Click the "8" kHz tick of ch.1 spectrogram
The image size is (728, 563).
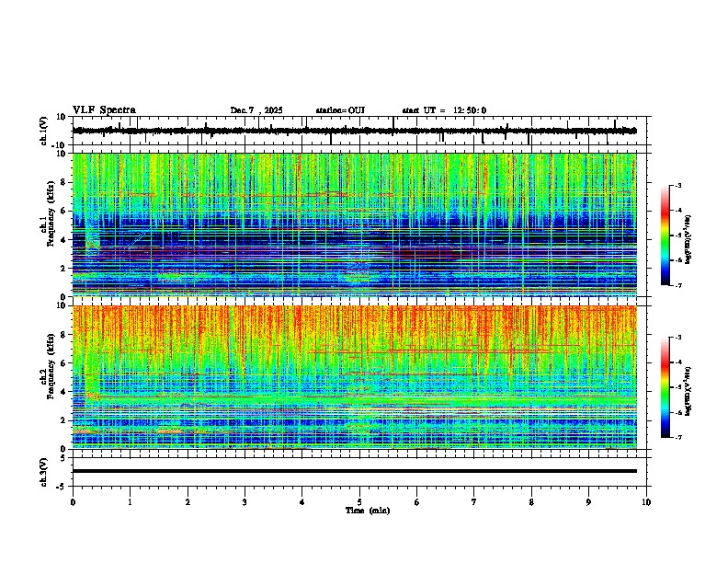click(64, 182)
